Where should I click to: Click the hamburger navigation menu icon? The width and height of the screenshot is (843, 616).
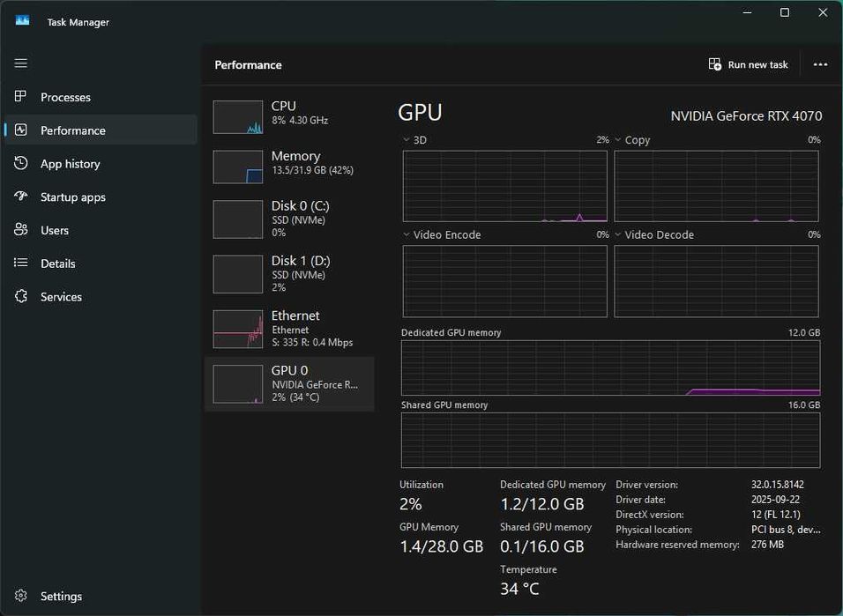point(21,63)
